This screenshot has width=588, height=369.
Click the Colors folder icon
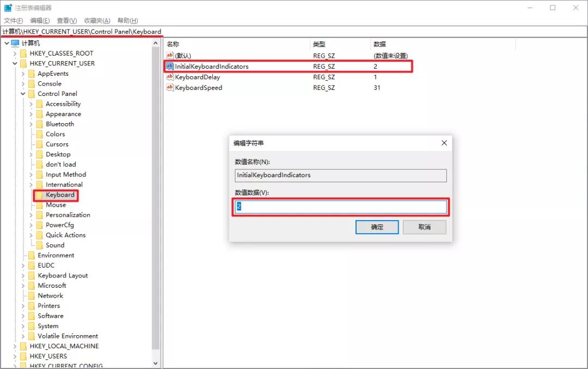coord(40,135)
